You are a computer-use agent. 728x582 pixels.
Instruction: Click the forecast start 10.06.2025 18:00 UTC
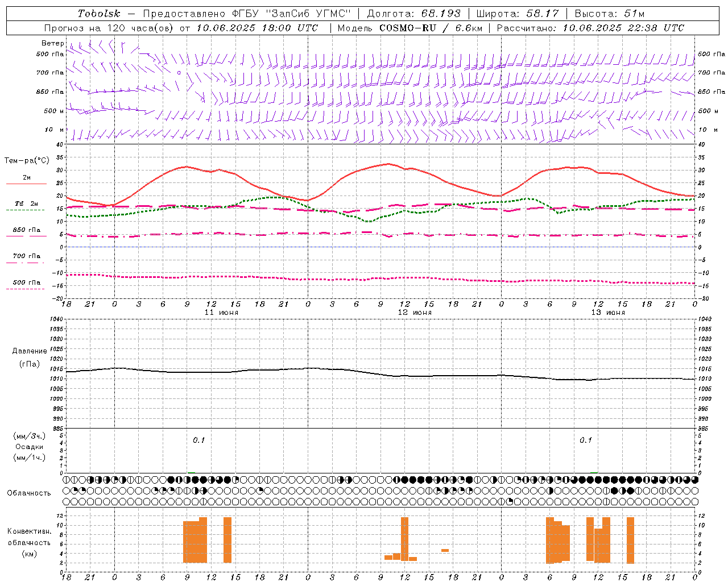pyautogui.click(x=257, y=28)
